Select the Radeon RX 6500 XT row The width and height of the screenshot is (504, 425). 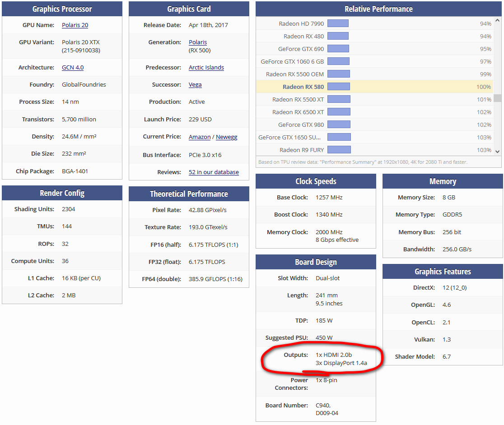tap(374, 112)
